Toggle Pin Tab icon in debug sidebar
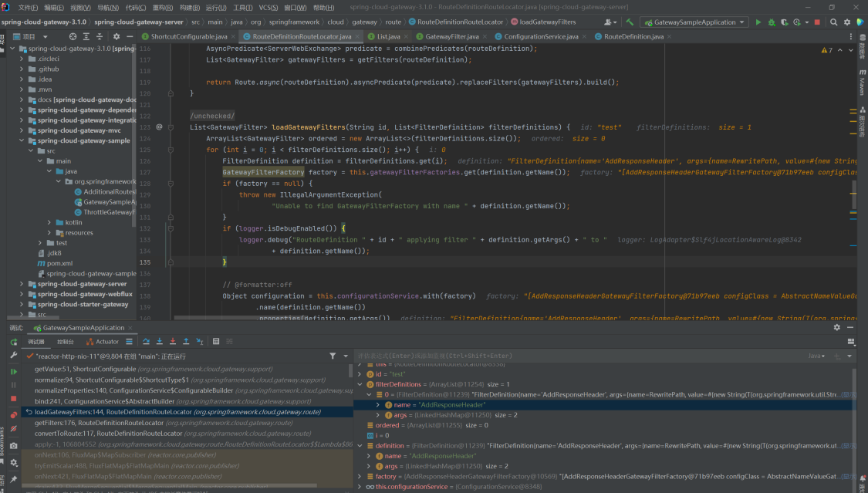 click(x=14, y=479)
